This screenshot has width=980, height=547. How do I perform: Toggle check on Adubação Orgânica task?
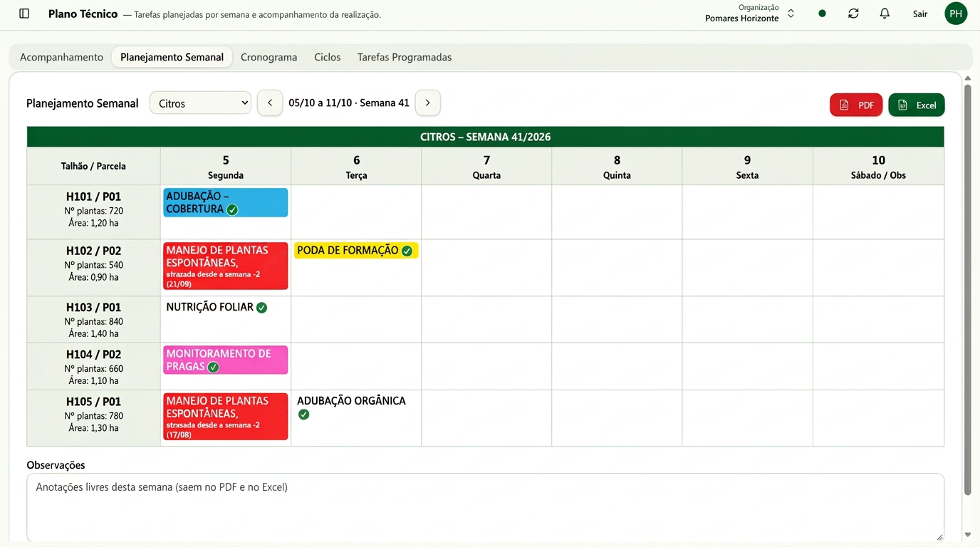[x=303, y=415]
